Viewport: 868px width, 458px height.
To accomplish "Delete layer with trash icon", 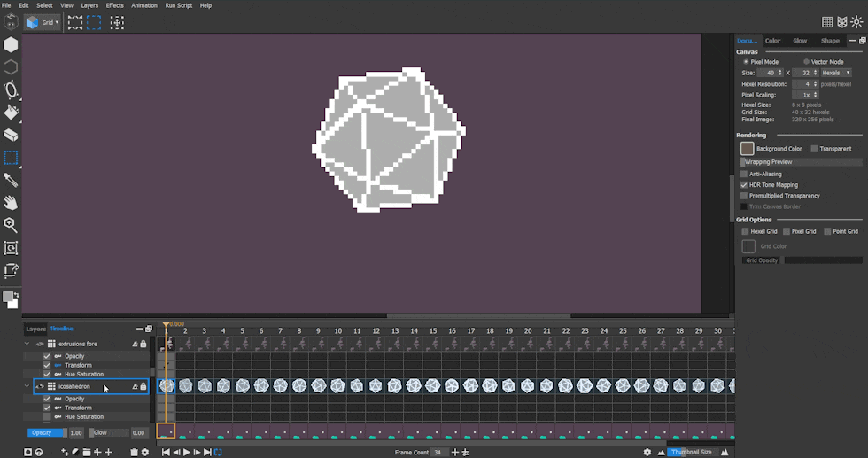I will pyautogui.click(x=134, y=453).
